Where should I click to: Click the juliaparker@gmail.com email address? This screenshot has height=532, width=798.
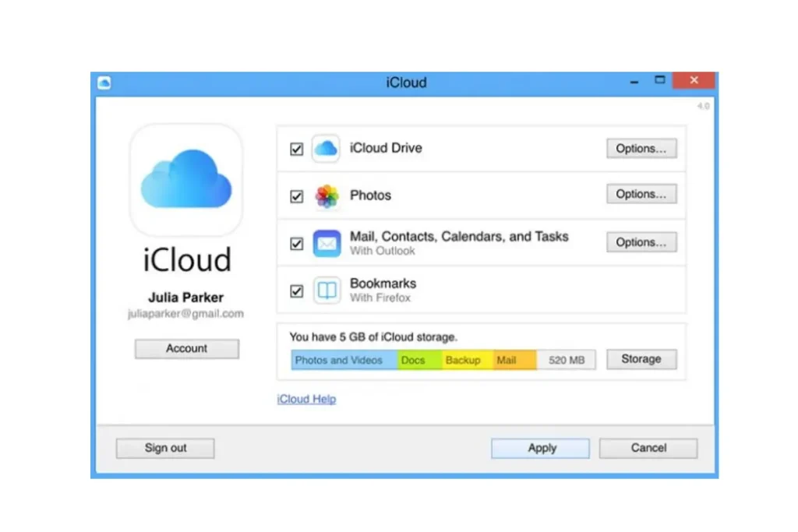pos(185,314)
